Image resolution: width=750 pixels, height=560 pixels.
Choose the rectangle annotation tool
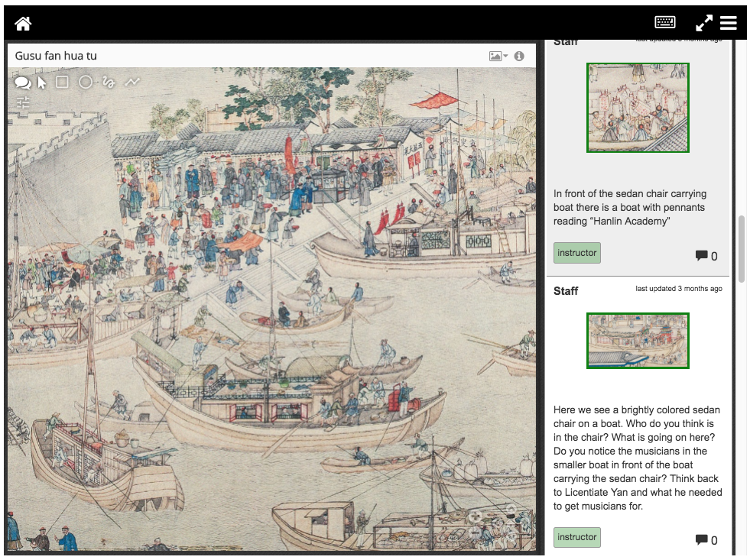click(62, 83)
